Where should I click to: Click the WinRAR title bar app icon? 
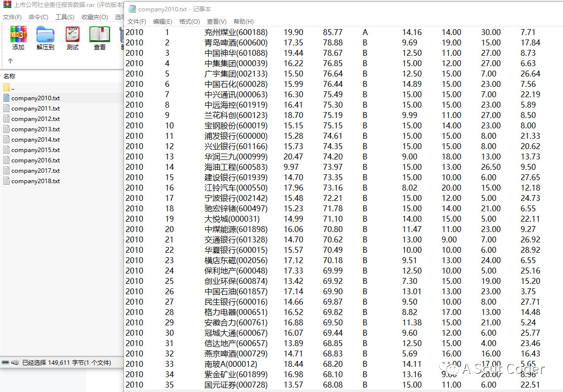tap(7, 4)
